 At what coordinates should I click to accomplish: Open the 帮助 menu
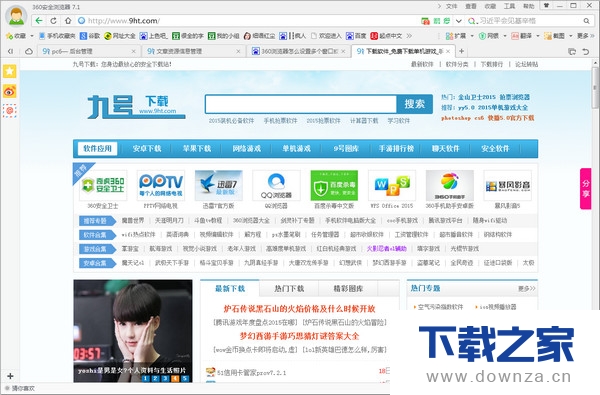click(528, 6)
